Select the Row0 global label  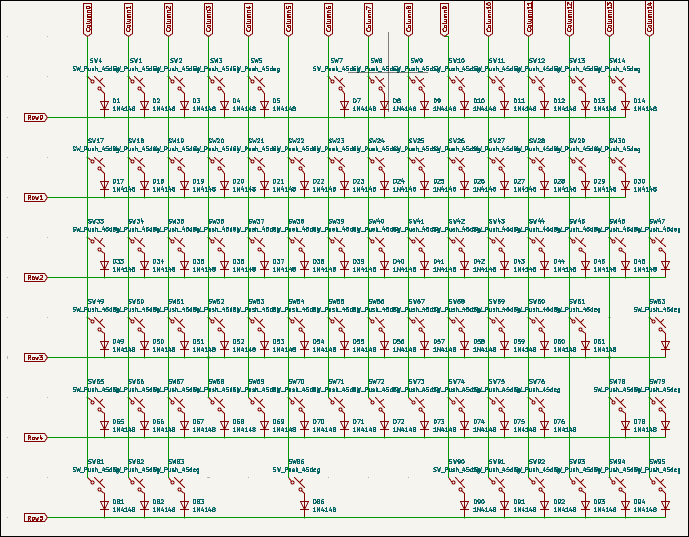tap(36, 117)
